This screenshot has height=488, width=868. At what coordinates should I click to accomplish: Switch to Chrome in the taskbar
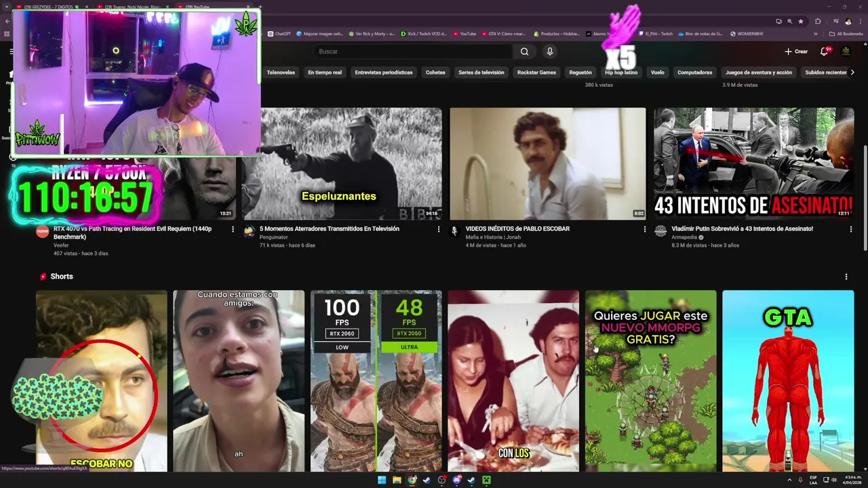point(412,480)
